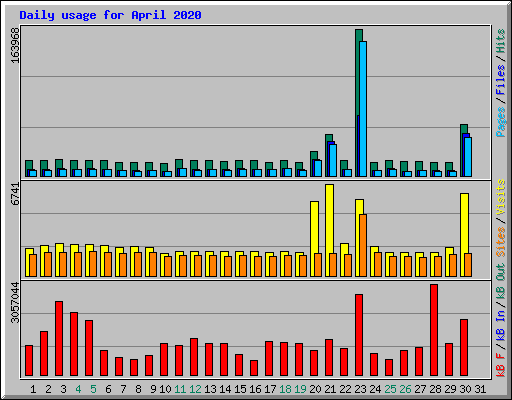
Task: Click the day 7 axis label
Action: (123, 389)
